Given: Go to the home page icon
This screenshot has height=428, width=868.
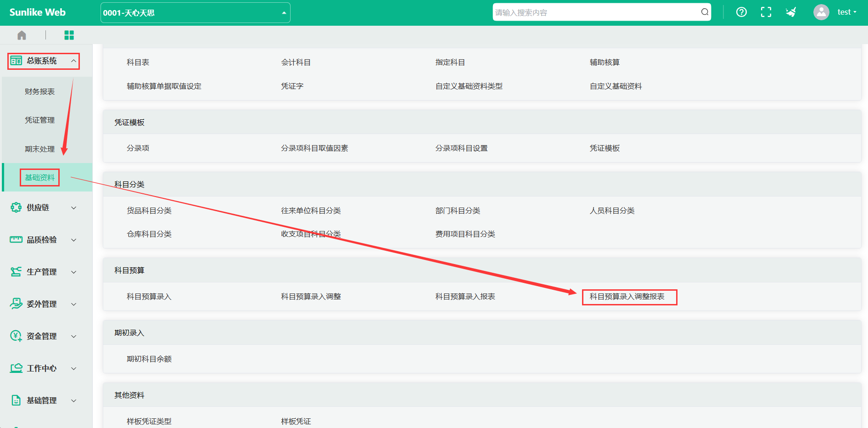Looking at the screenshot, I should pyautogui.click(x=22, y=35).
